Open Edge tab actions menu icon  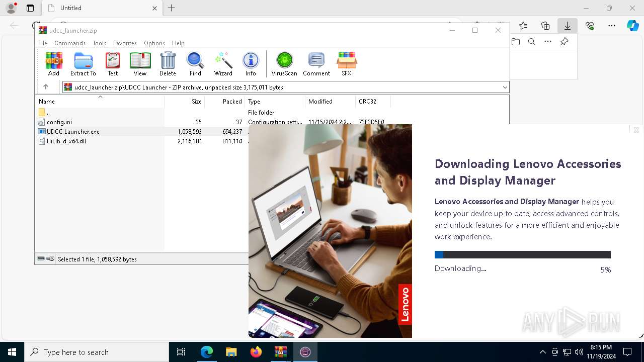click(x=30, y=8)
